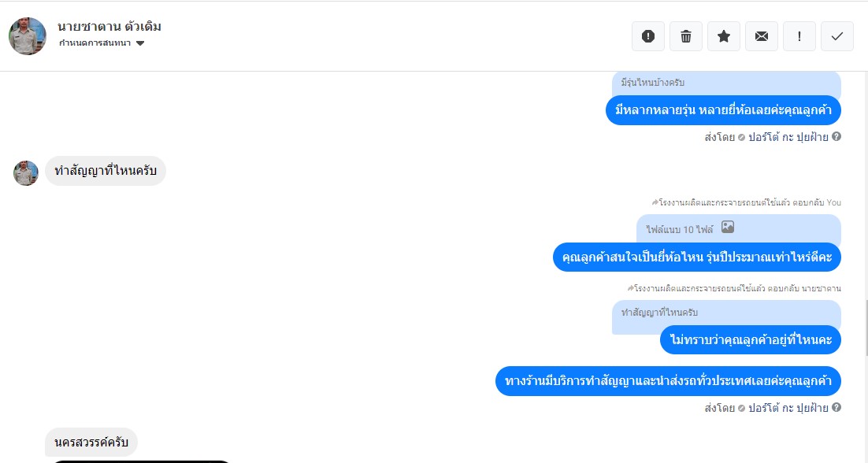Select message ไม่ทราบว่าคุณลูกค้าอยู่ที่ไหนคะ
The image size is (868, 463).
(x=750, y=339)
